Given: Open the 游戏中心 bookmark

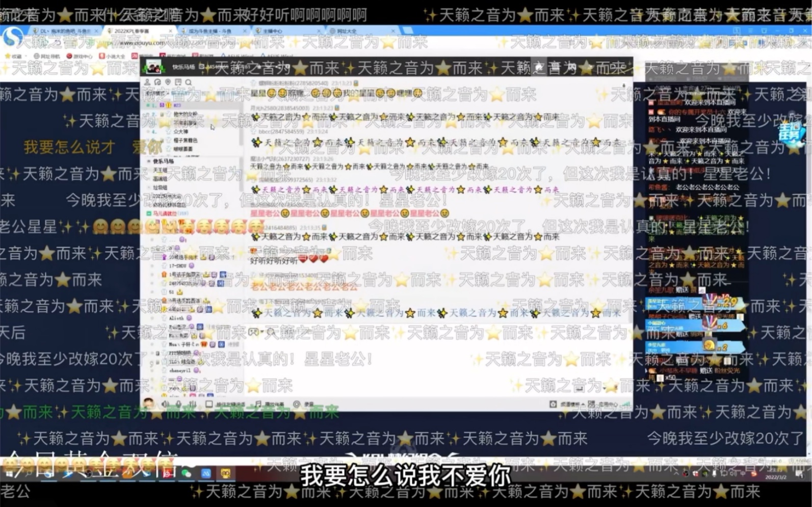Looking at the screenshot, I should click(x=80, y=56).
